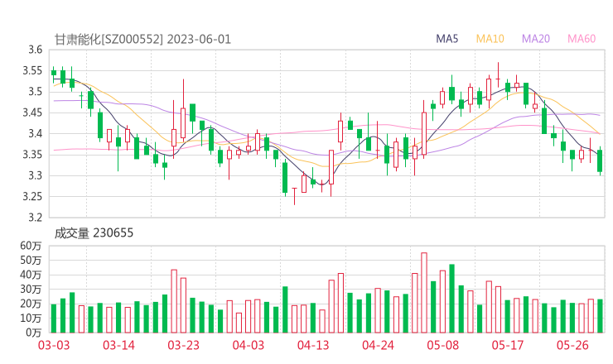Click the 3.5 price axis label

pos(35,92)
